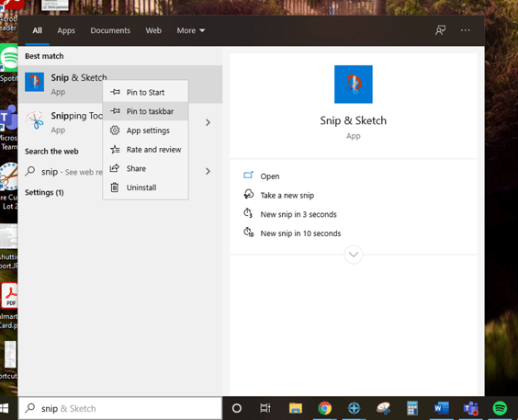
Task: Click the Cortana circle icon on taskbar
Action: pyautogui.click(x=237, y=408)
